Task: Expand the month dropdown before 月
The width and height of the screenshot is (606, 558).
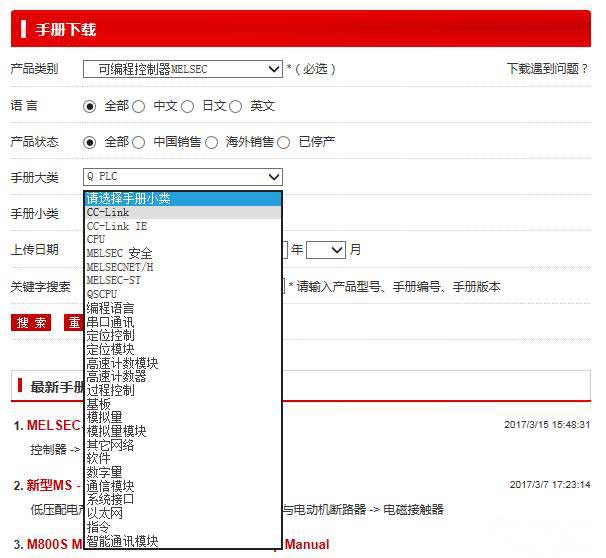Action: (326, 249)
